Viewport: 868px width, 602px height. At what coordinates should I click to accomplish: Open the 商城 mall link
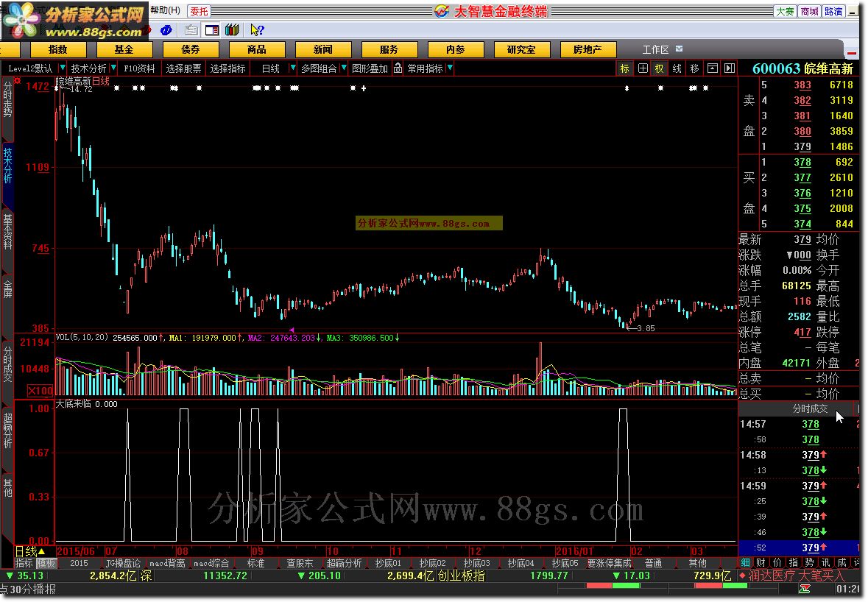(809, 11)
